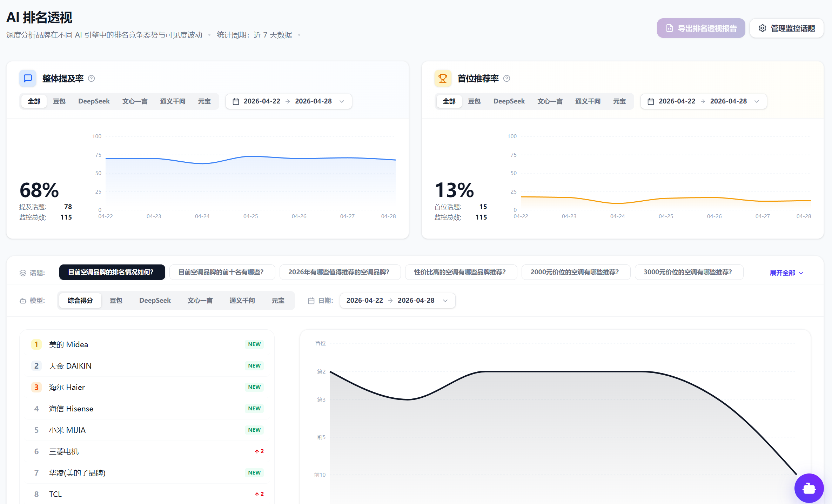Select 文心一言 tab in 整体提及率 card
Screen dimensions: 832x504
[135, 101]
